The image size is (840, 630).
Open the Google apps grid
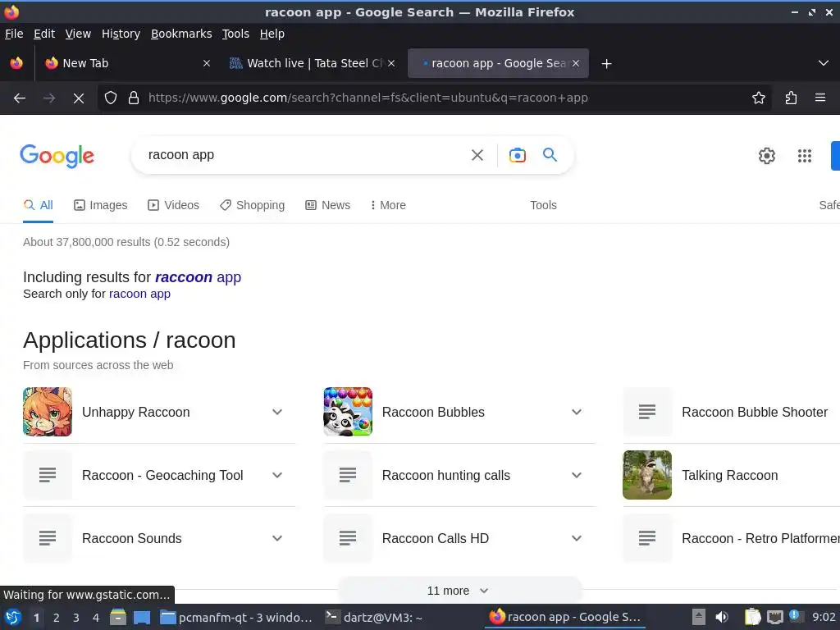(805, 156)
